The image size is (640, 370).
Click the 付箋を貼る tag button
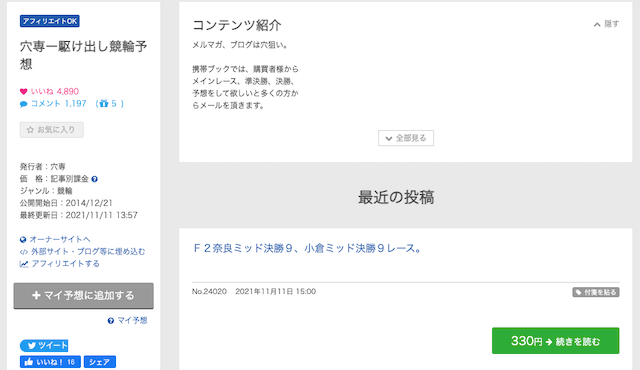pos(596,292)
